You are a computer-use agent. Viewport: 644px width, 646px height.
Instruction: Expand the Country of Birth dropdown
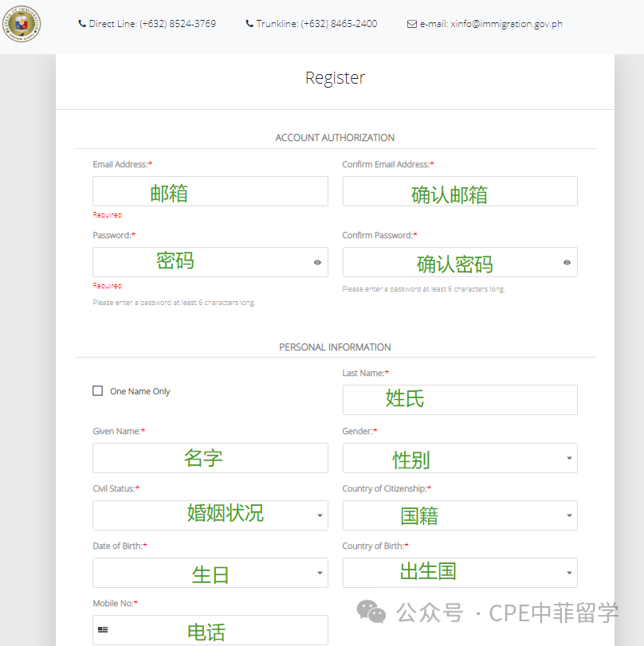point(460,573)
